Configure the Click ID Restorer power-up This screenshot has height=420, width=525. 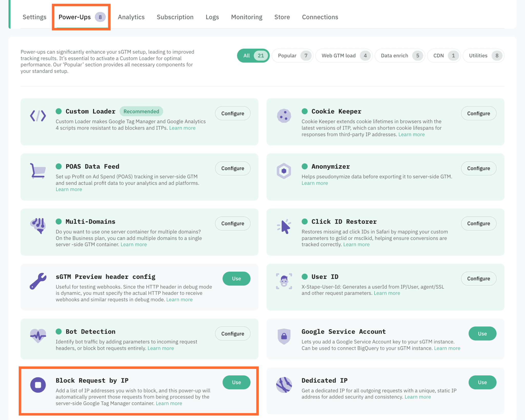point(478,223)
